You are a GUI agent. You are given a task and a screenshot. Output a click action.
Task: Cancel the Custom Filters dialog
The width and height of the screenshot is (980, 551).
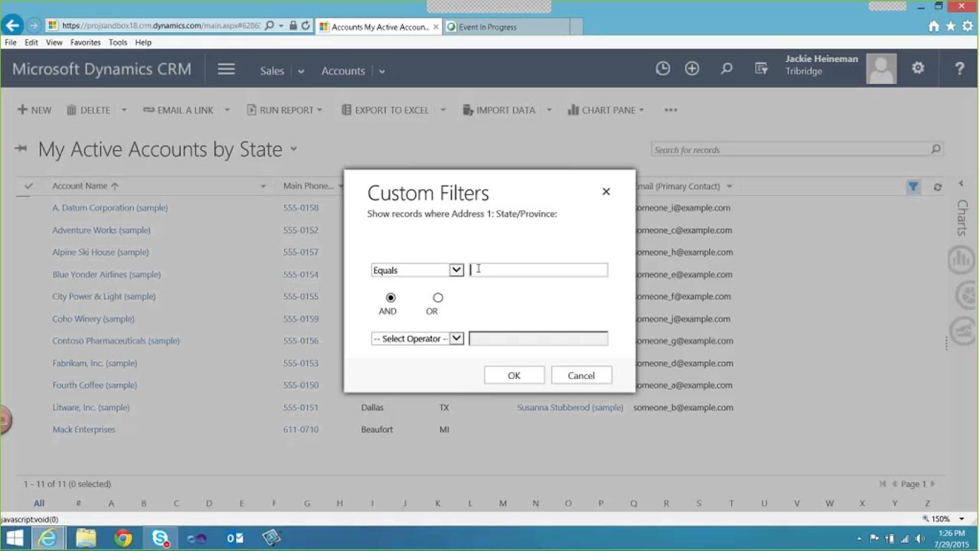pos(581,375)
